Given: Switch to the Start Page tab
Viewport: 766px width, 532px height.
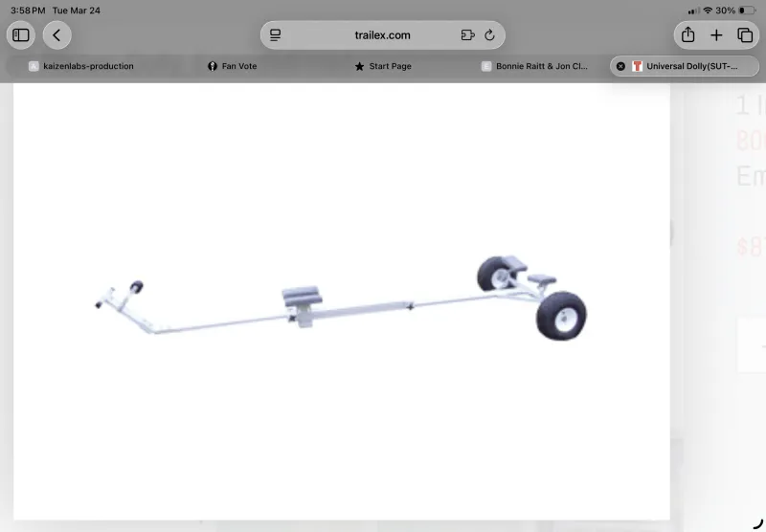Looking at the screenshot, I should 383,66.
